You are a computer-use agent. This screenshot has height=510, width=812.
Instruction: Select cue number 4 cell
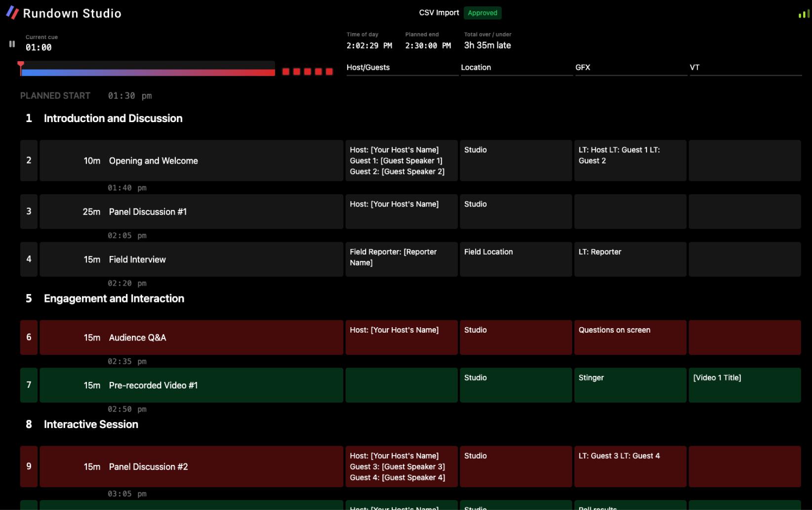tap(29, 259)
